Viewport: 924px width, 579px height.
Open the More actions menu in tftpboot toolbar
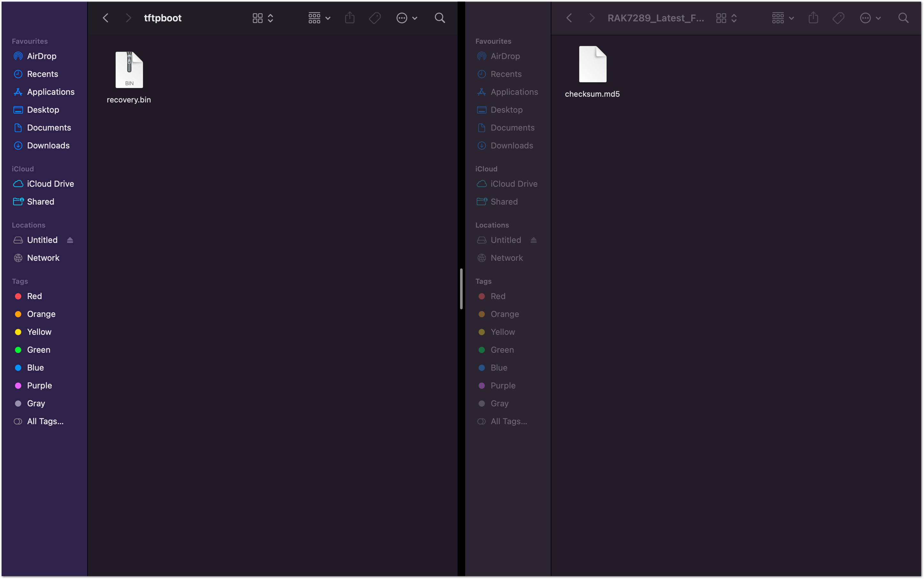(x=406, y=18)
